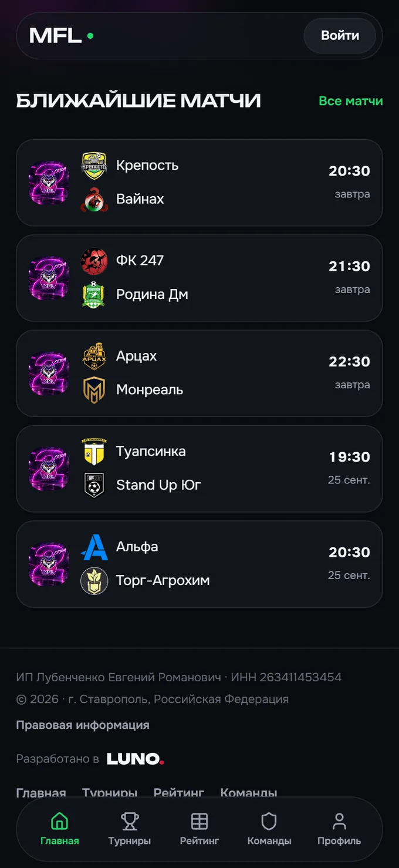This screenshot has width=399, height=868.
Task: Click the ФК 247 team crest
Action: point(94,261)
